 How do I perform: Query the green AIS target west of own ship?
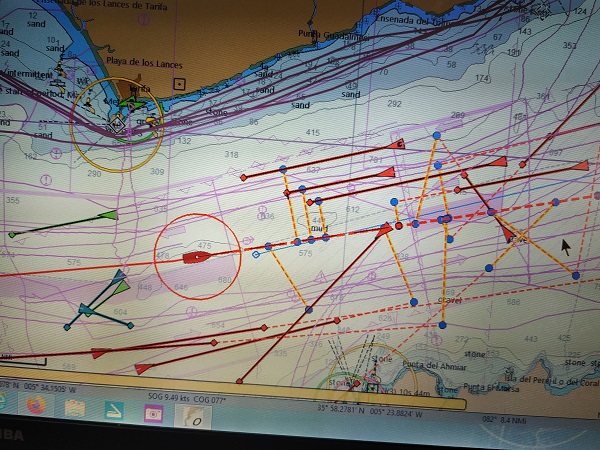(x=108, y=215)
